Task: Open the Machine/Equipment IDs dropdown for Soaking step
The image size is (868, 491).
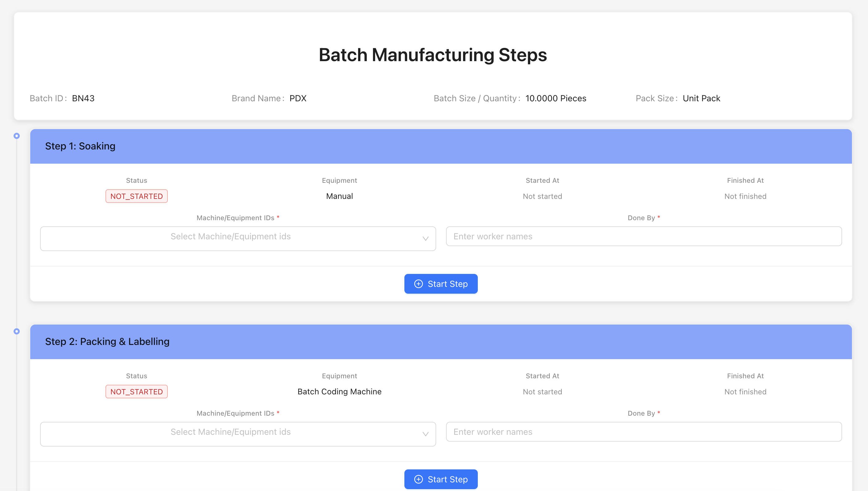Action: [238, 238]
